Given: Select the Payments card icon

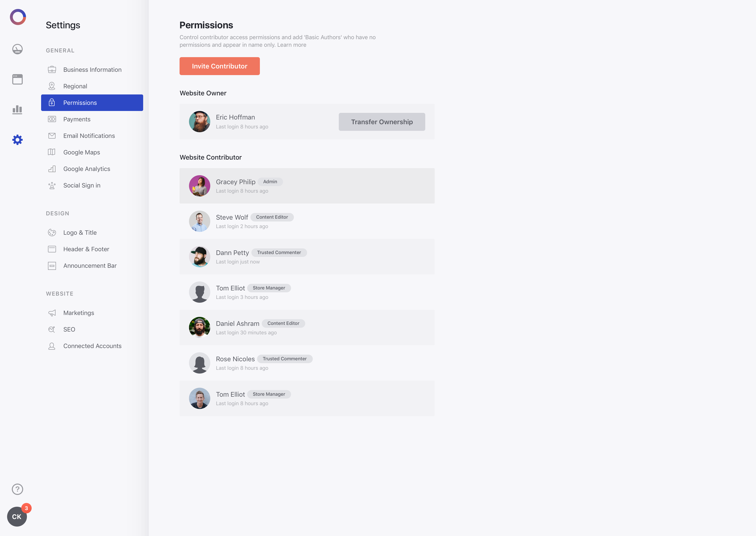Looking at the screenshot, I should point(52,119).
